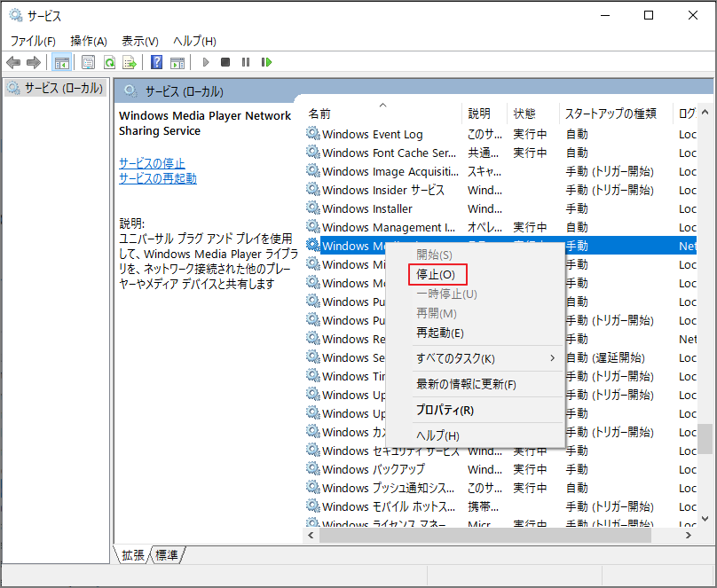Select サービス (ローカル) in the left tree
Viewport: 717px width, 588px height.
(56, 88)
